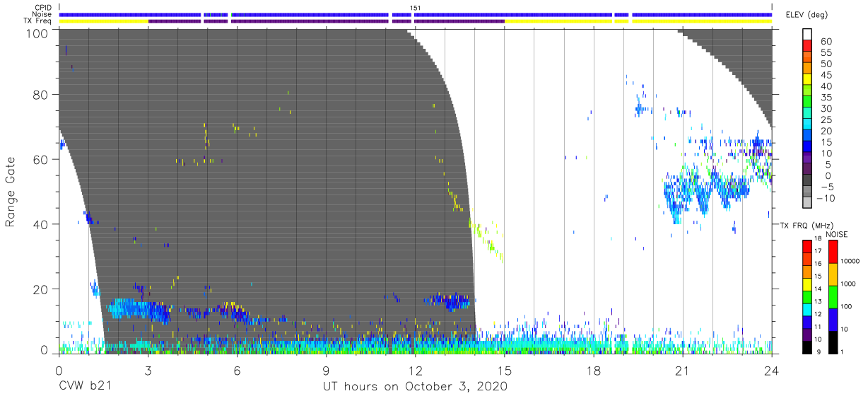
Task: Click the ELEV (deg) colorbar title
Action: (x=807, y=15)
